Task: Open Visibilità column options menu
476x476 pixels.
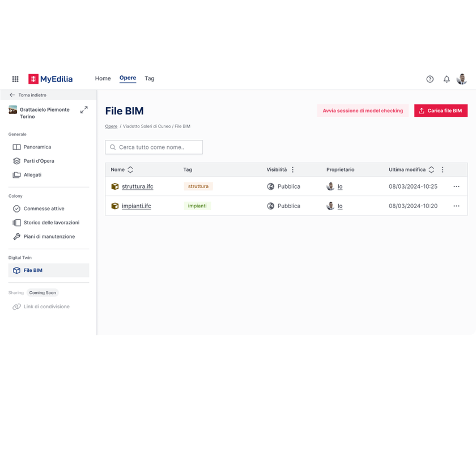Action: (x=292, y=169)
